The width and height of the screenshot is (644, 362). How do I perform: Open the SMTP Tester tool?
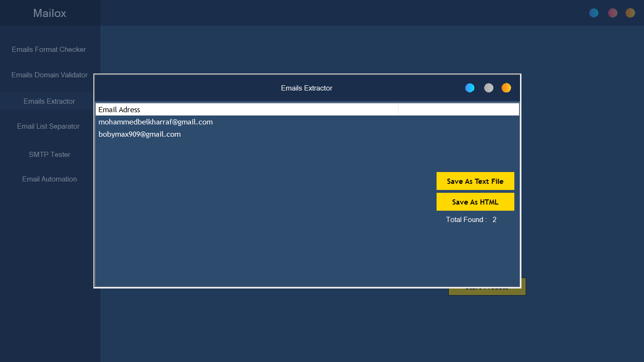coord(49,154)
